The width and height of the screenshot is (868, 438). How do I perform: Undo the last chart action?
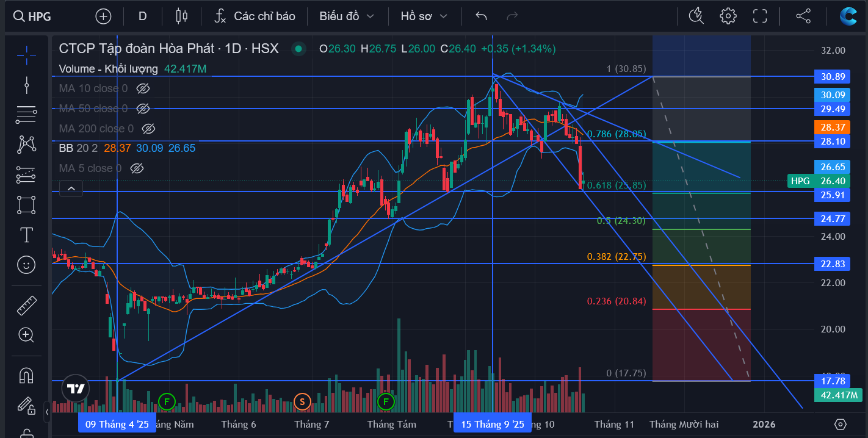point(481,16)
